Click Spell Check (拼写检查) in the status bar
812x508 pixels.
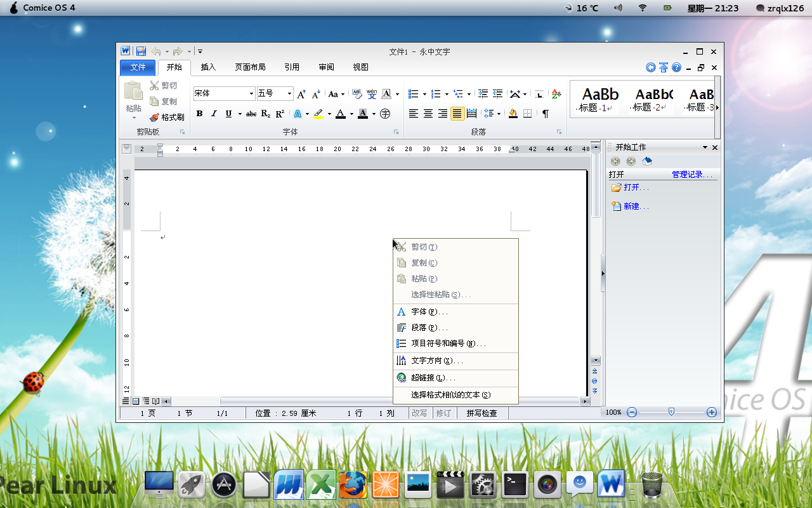(482, 413)
